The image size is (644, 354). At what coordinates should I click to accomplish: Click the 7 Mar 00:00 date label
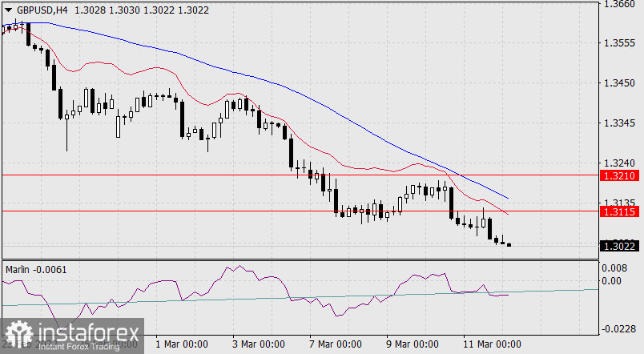point(335,344)
